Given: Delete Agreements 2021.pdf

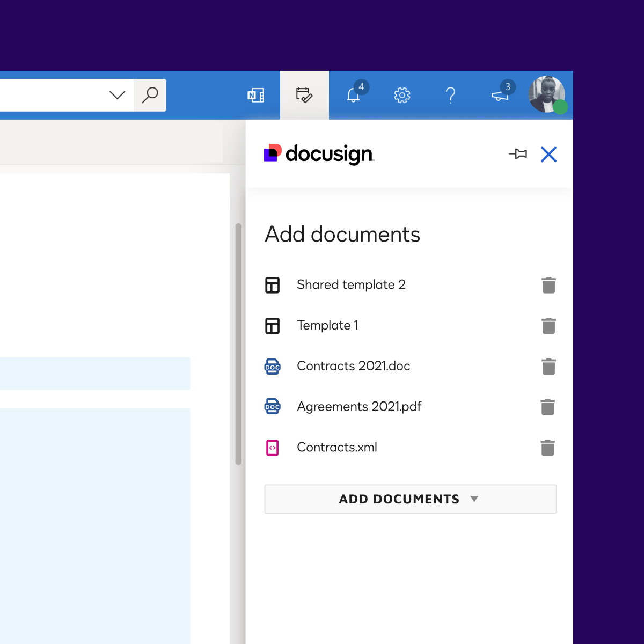Looking at the screenshot, I should coord(547,407).
